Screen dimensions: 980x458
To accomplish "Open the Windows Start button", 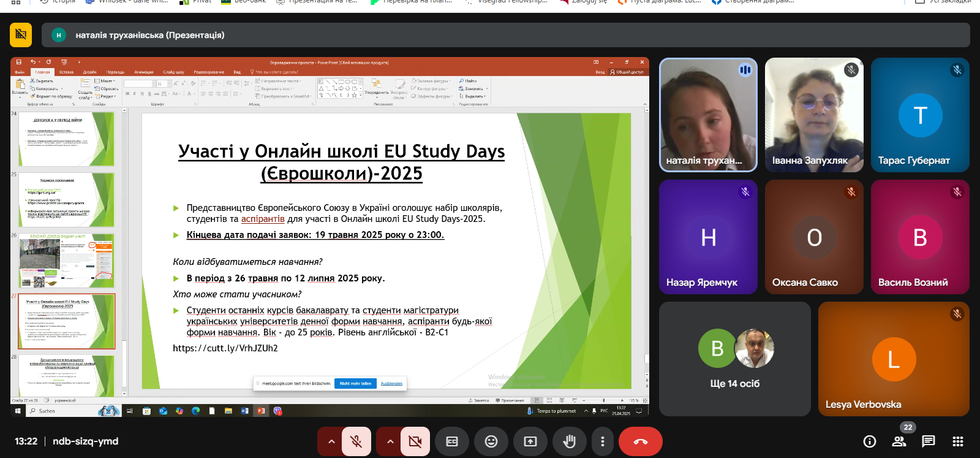I will pyautogui.click(x=18, y=411).
